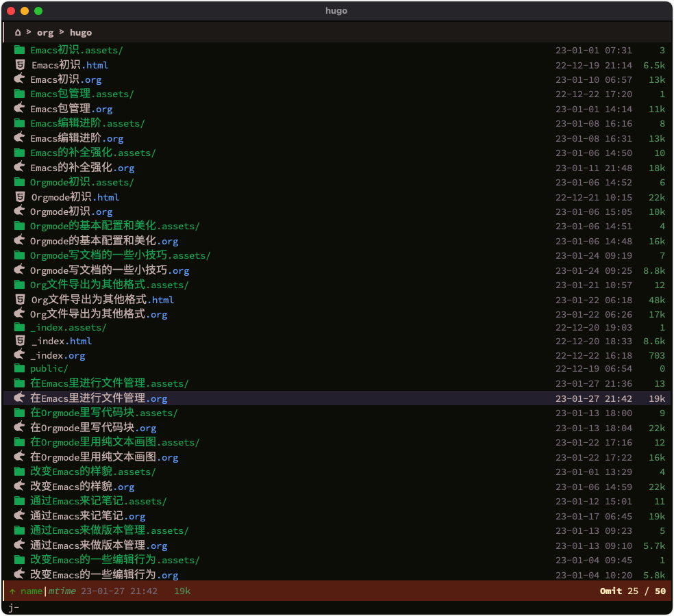
Task: Select file name 在Orgmode里写代码块.org
Action: 93,428
